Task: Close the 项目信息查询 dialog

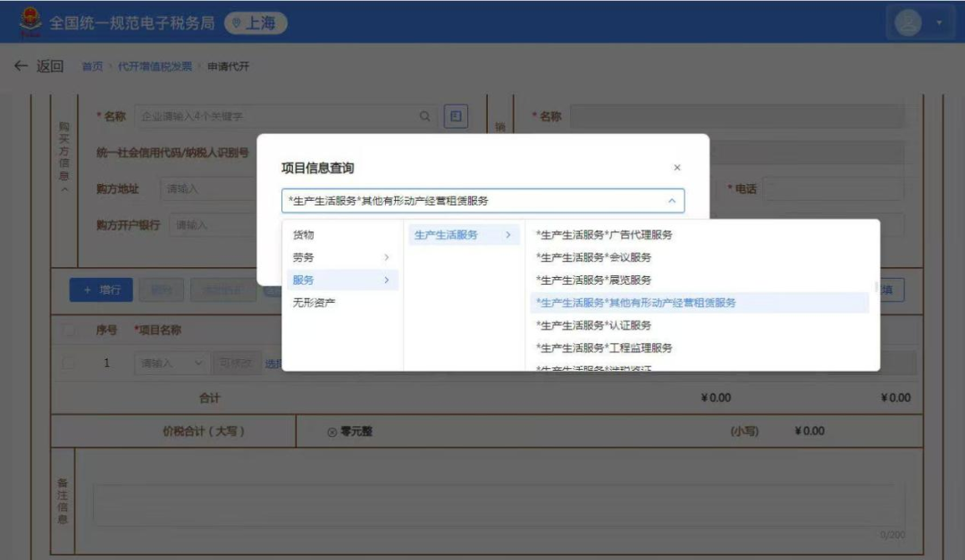Action: (x=677, y=167)
